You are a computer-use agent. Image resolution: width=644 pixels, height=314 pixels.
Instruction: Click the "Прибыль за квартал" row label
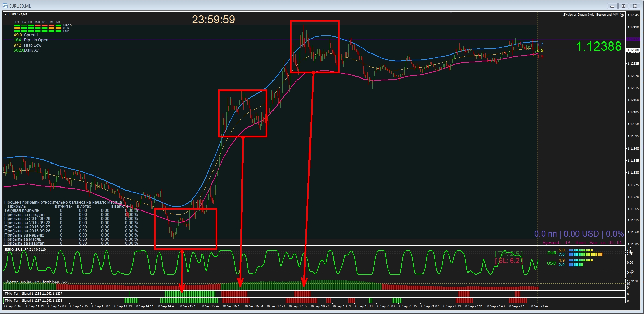click(24, 243)
